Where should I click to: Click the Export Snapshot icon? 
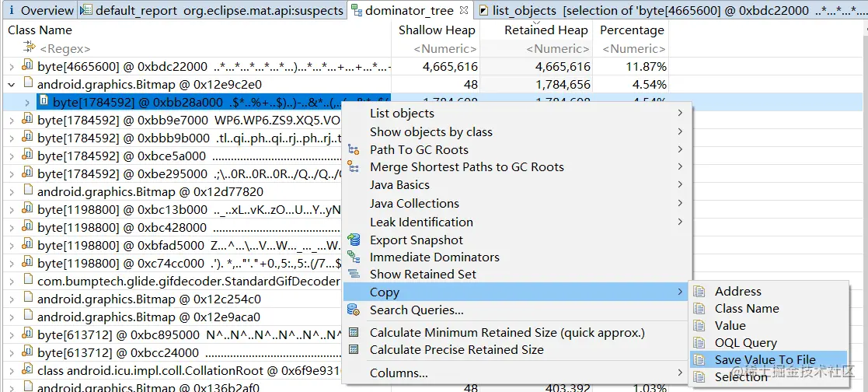pyautogui.click(x=354, y=240)
